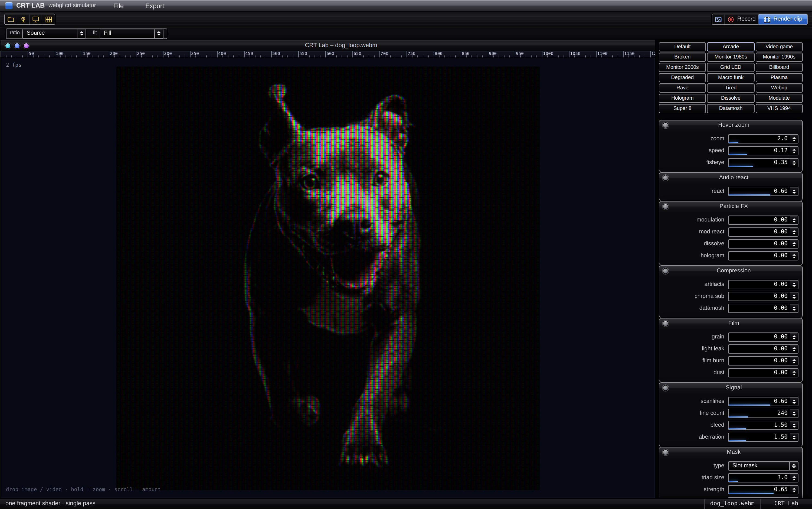Screen dimensions: 812x509
Task: Apply the Monitor 1980s preset
Action: [731, 57]
